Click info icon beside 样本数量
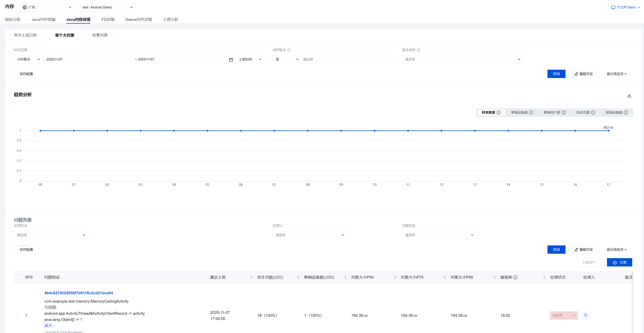 (498, 113)
